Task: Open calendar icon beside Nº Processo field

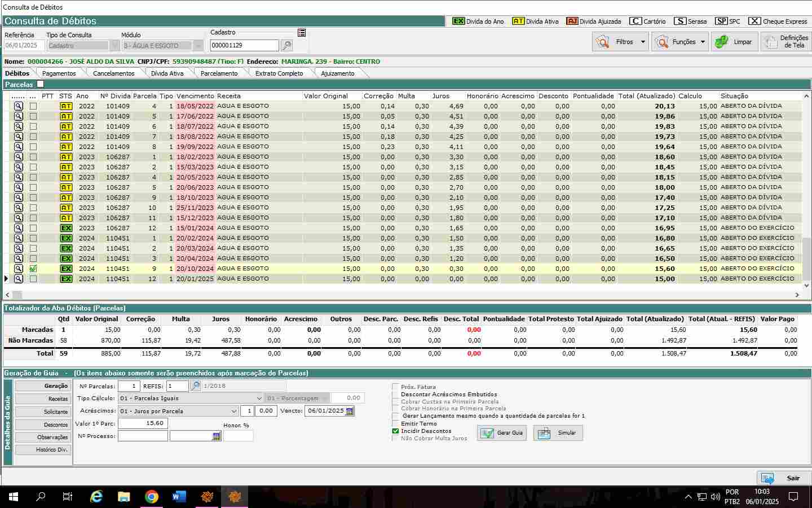Action: point(217,436)
